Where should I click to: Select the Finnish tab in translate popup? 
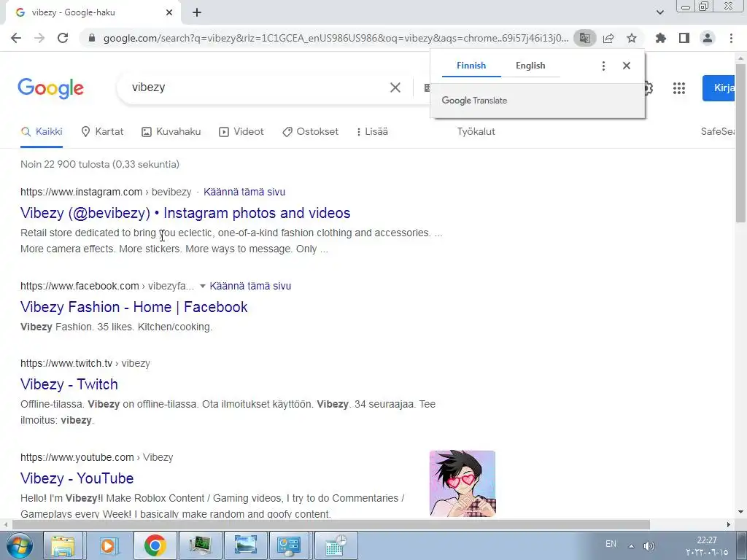point(471,66)
